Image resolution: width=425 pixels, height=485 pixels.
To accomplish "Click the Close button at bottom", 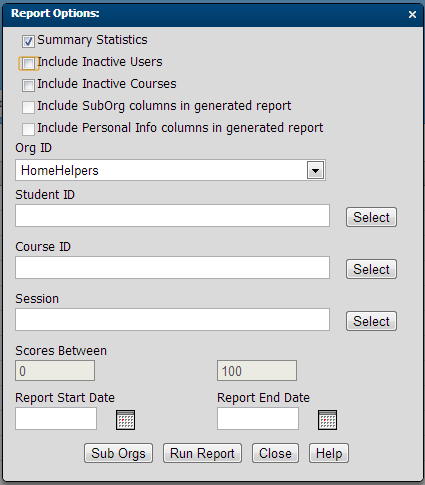I will click(275, 453).
